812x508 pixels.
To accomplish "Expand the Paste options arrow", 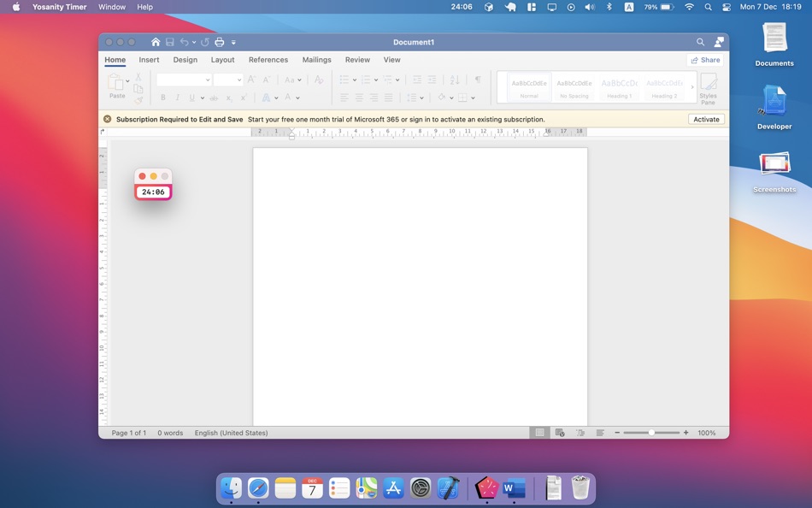I will (x=127, y=81).
